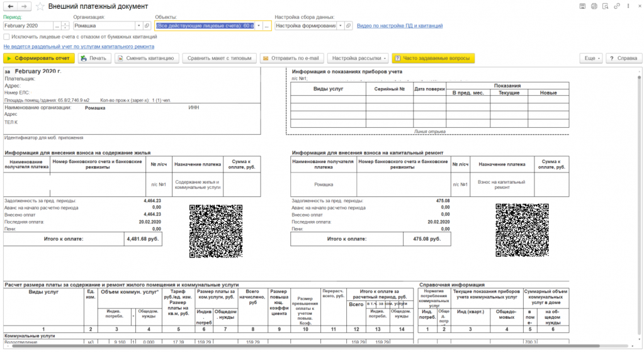Click the Справочная информация heading

[452, 285]
